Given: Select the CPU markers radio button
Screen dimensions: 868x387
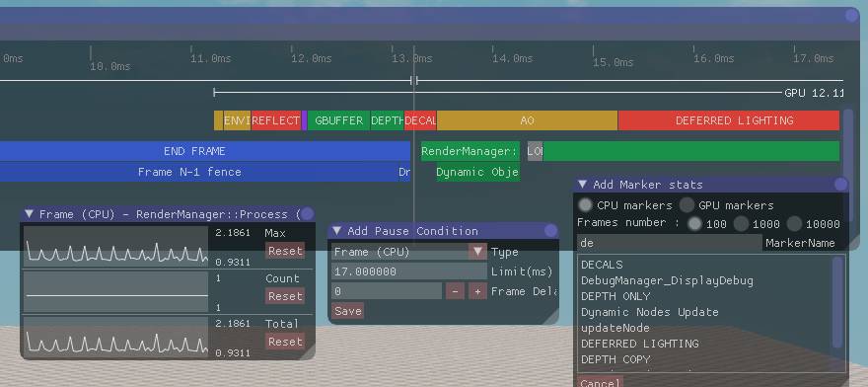Looking at the screenshot, I should (585, 205).
